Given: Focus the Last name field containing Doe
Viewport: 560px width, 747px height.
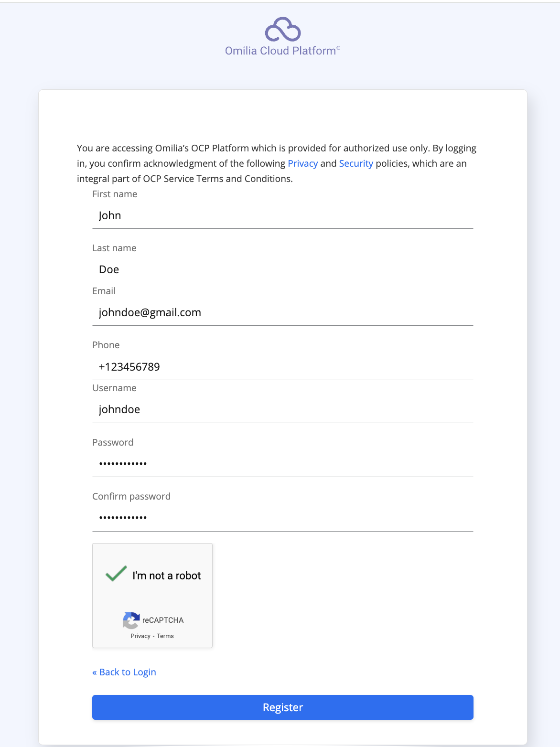Looking at the screenshot, I should coord(282,270).
